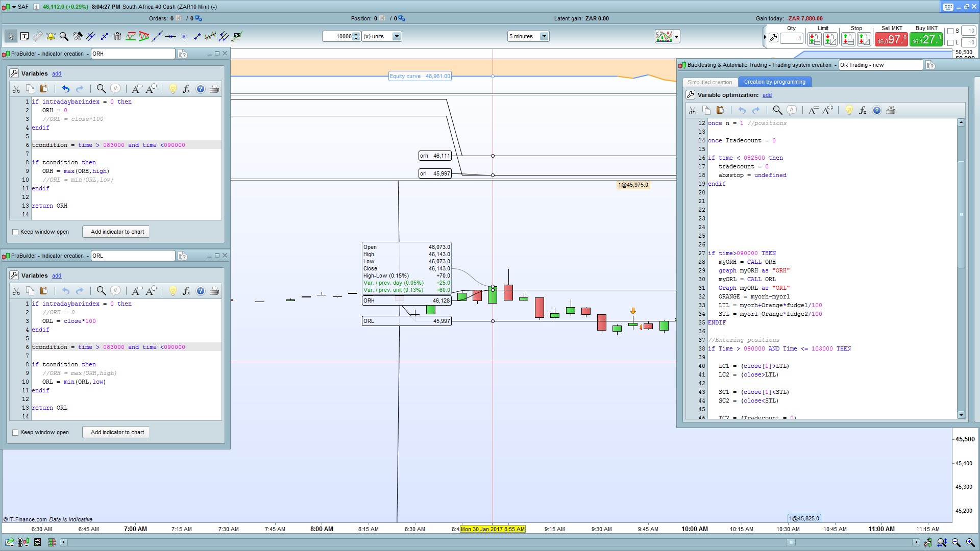
Task: Expand the units type dropdown
Action: pyautogui.click(x=397, y=36)
